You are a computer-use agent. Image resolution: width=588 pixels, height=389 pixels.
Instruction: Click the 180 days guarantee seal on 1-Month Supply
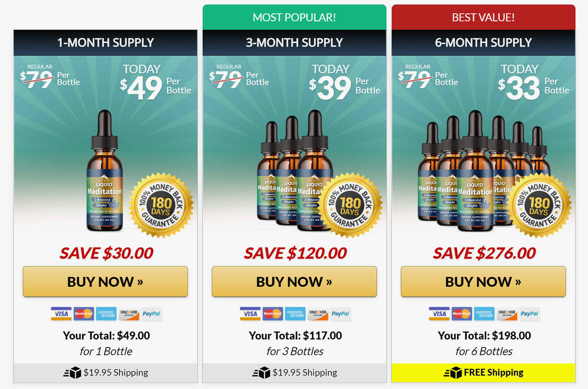[161, 205]
